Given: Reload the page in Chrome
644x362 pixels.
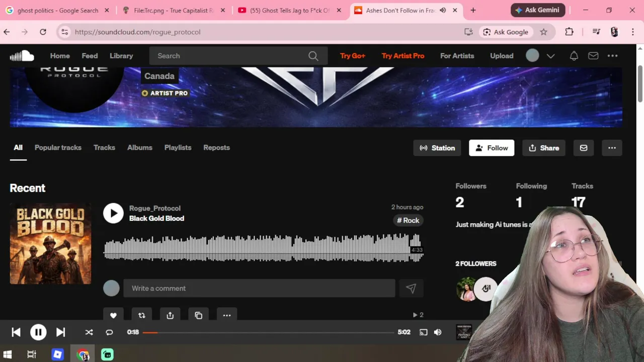Looking at the screenshot, I should [43, 32].
